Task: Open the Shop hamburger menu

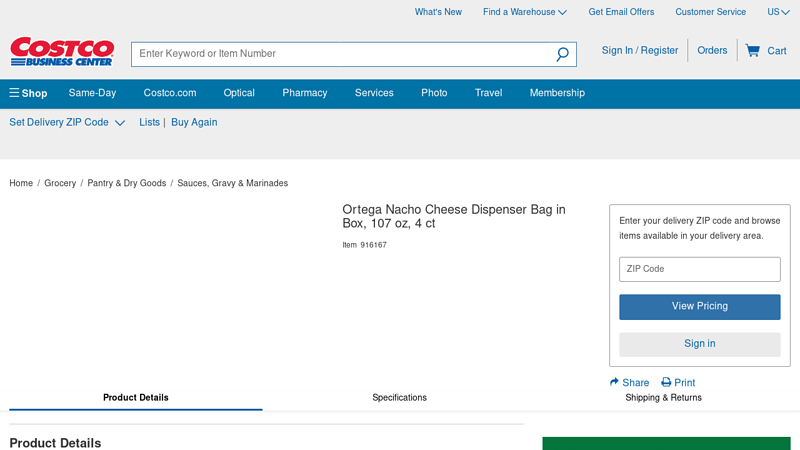Action: [x=29, y=93]
